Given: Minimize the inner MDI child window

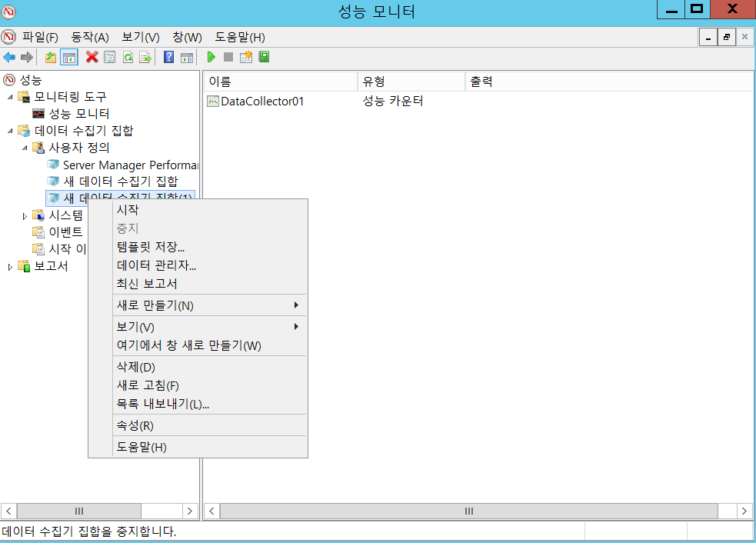Looking at the screenshot, I should pos(708,37).
